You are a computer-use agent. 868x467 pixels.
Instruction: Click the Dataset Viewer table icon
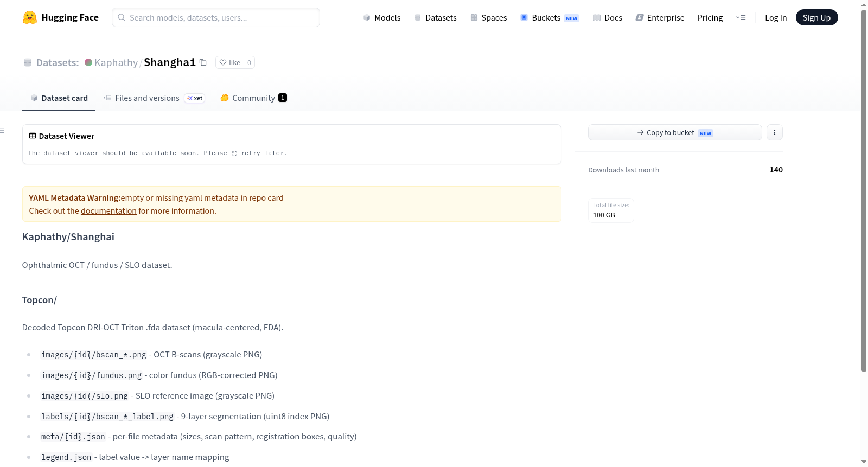(33, 136)
